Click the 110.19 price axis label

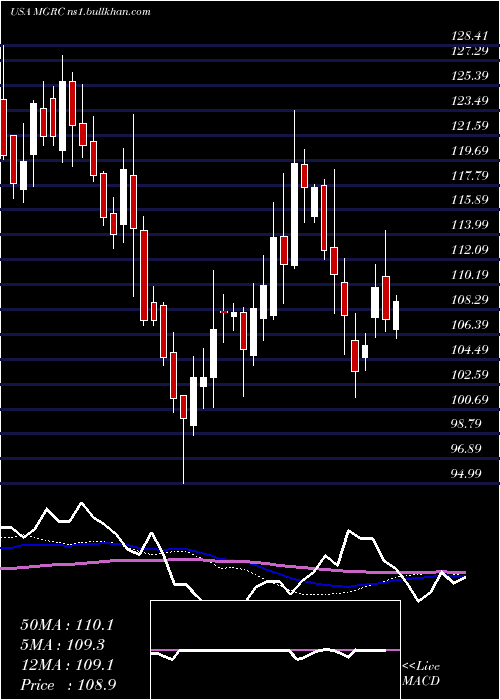click(468, 275)
